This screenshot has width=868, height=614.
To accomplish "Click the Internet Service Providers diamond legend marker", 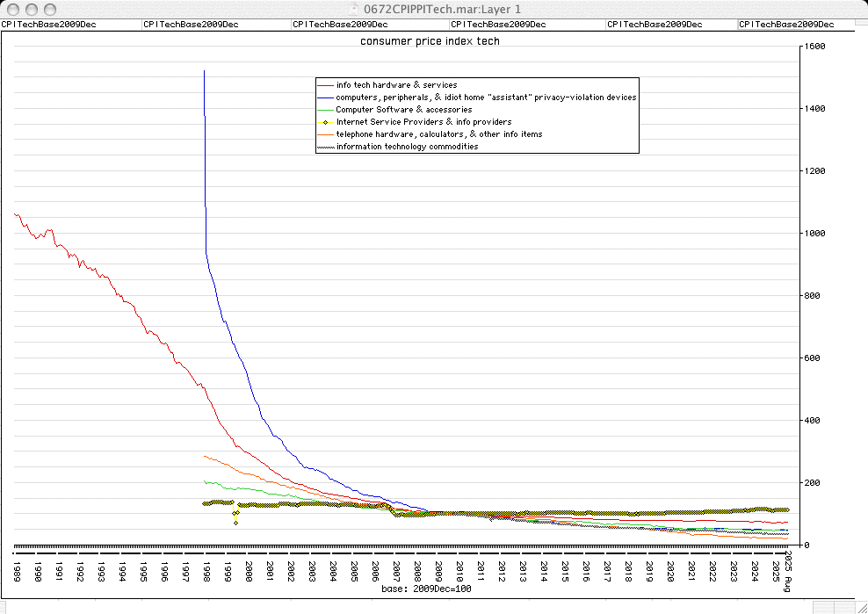I will tap(326, 122).
